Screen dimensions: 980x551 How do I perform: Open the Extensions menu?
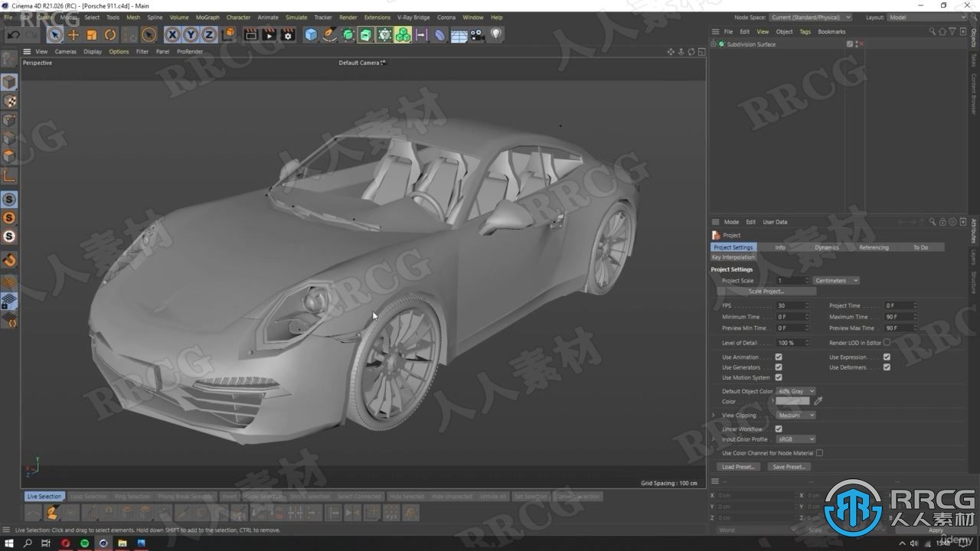pyautogui.click(x=377, y=17)
